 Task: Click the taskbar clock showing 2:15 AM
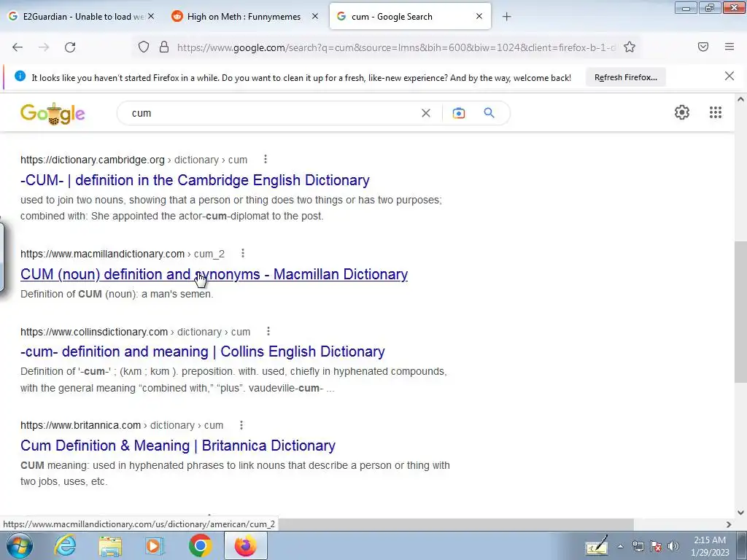(x=710, y=545)
